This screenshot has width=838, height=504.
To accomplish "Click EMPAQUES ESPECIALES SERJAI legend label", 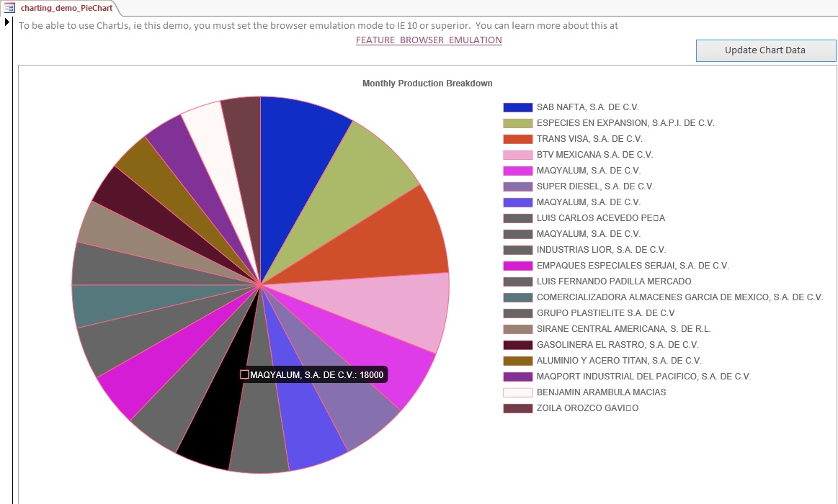I will [x=633, y=266].
